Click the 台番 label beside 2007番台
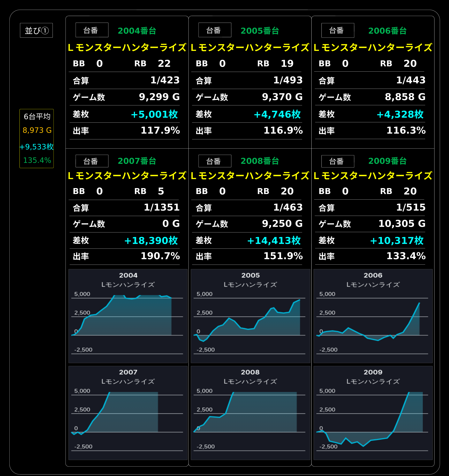The image size is (449, 476). tap(92, 161)
